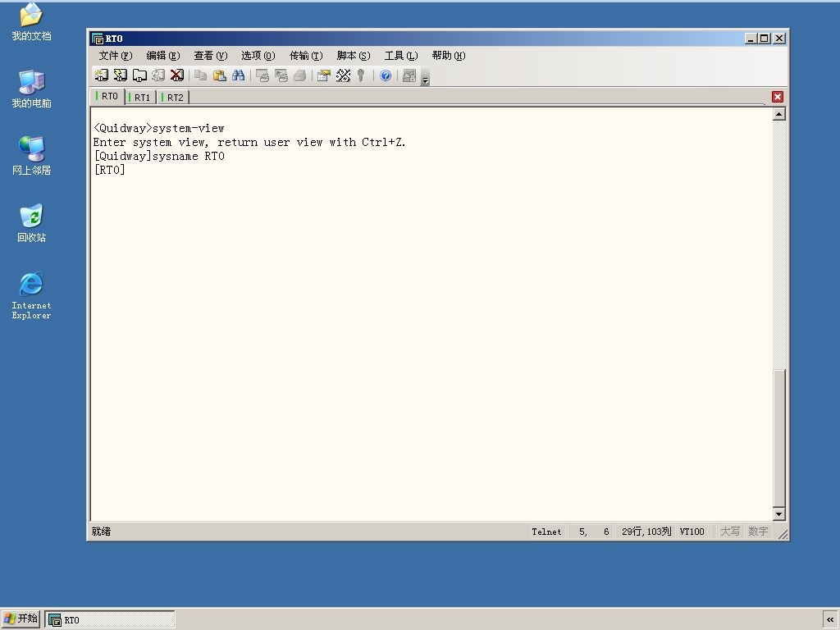Click the RT0 window title bar icon
Viewport: 840px width, 630px height.
click(x=98, y=39)
